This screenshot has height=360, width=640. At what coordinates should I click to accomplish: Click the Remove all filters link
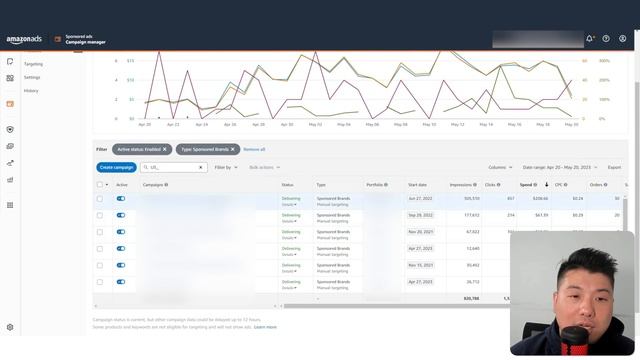tap(254, 149)
